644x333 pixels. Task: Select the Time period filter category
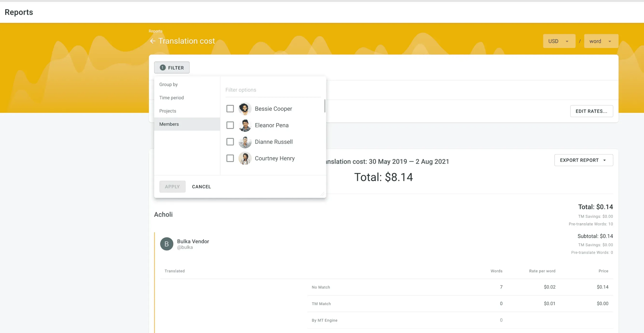tap(171, 98)
